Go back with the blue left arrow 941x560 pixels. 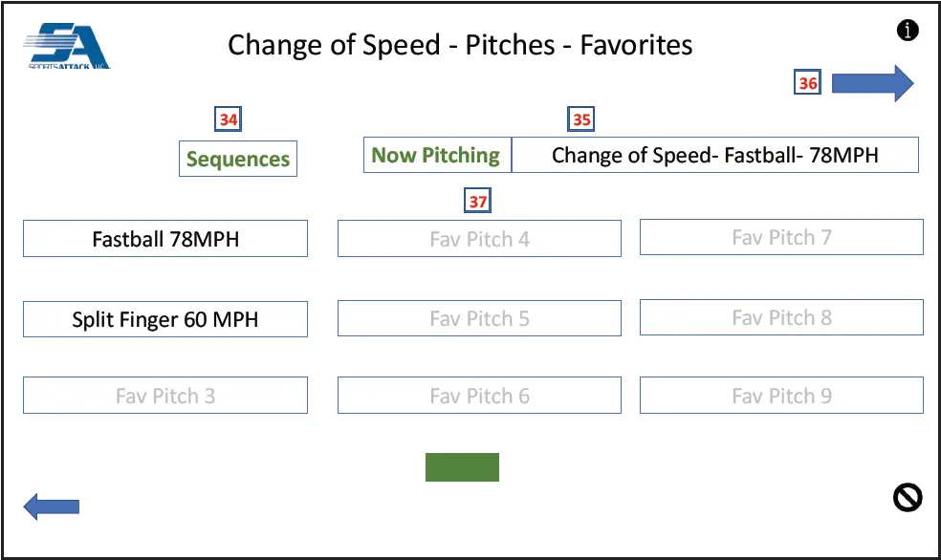click(51, 506)
